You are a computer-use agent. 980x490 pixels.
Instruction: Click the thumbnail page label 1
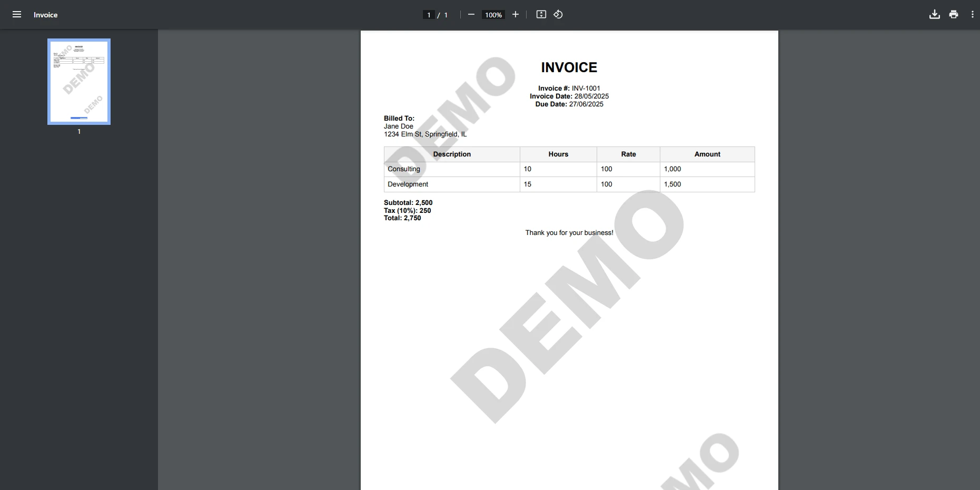click(79, 132)
